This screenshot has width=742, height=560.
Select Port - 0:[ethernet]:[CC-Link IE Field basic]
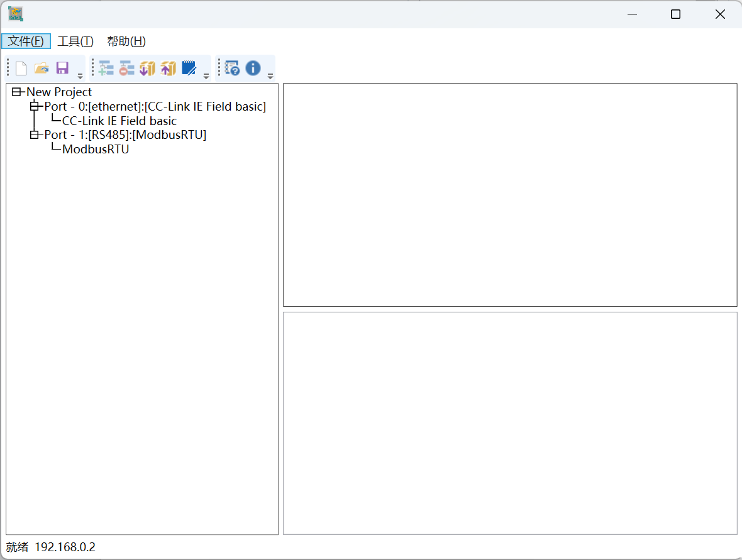(155, 106)
